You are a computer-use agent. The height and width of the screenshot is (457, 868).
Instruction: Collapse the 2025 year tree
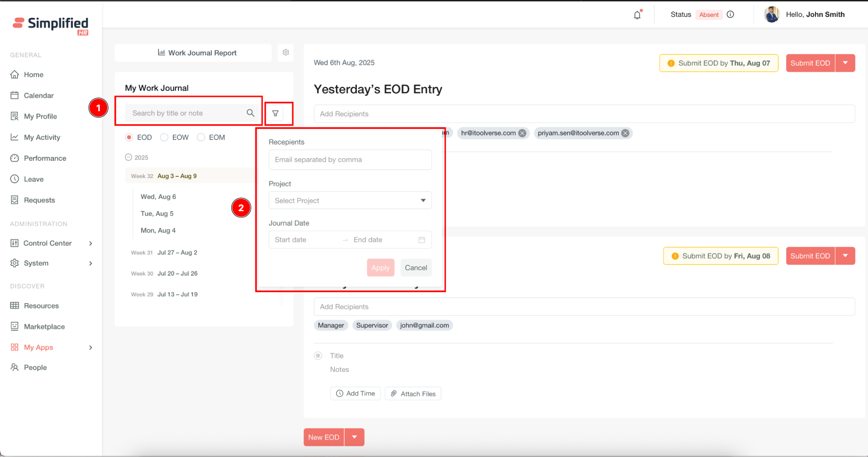click(129, 157)
